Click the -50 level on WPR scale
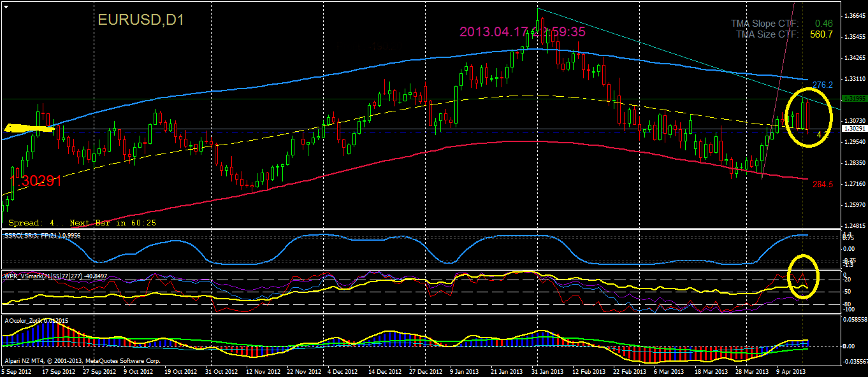Screen dimensions: 868x377 point(848,291)
